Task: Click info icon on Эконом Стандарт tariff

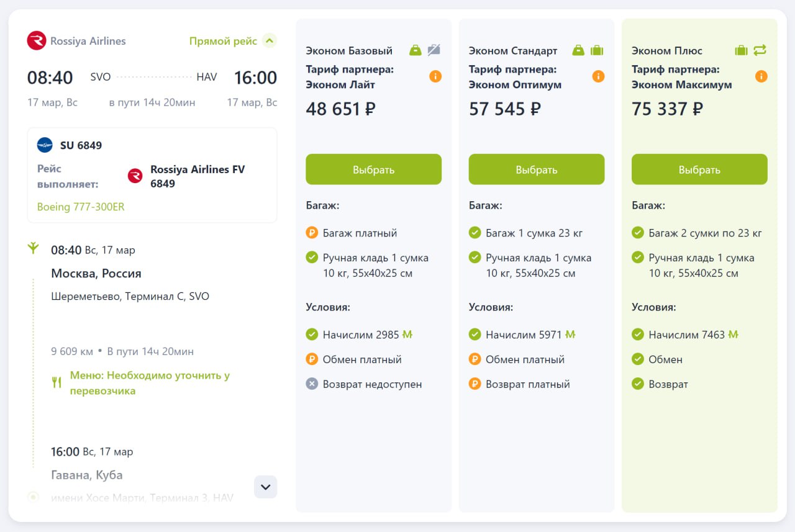Action: tap(598, 76)
